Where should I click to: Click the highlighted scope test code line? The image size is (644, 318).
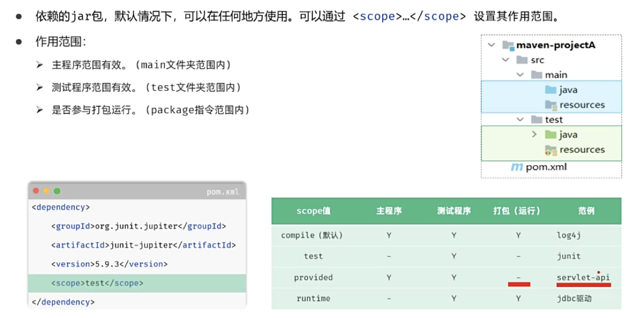[137, 283]
